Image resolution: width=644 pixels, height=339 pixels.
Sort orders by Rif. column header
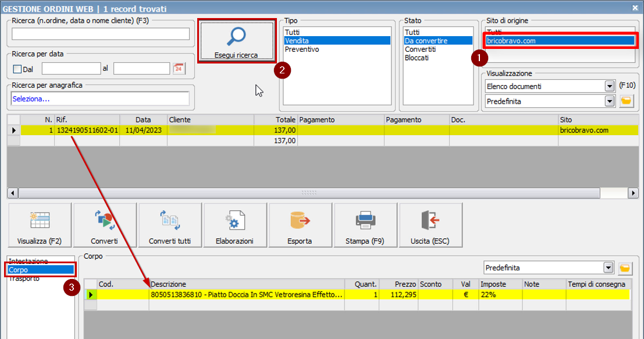(87, 120)
